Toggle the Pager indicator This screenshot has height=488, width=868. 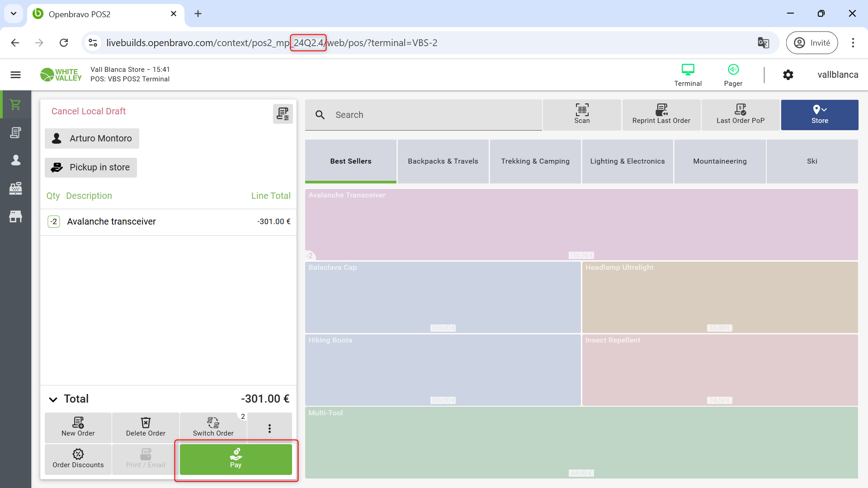(733, 75)
